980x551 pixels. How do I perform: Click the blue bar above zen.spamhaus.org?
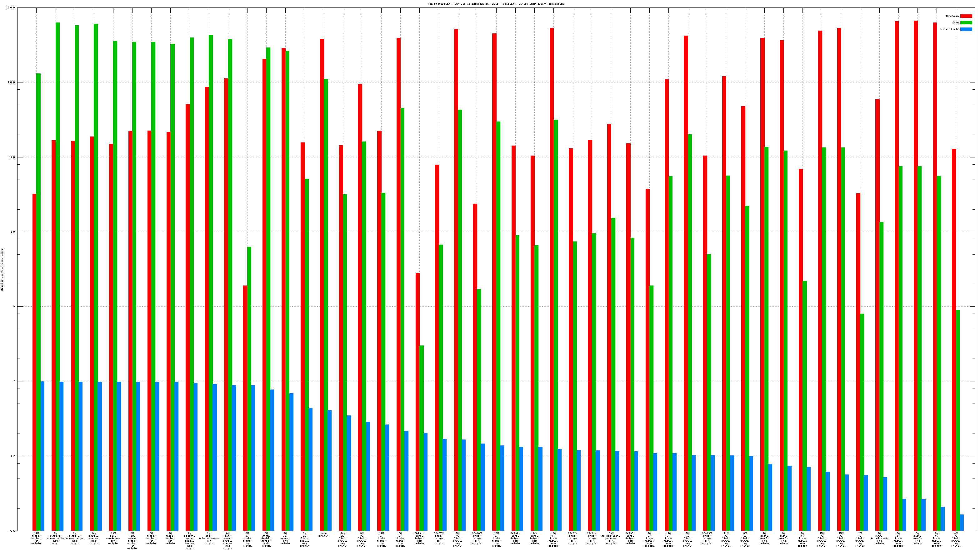coord(119,456)
